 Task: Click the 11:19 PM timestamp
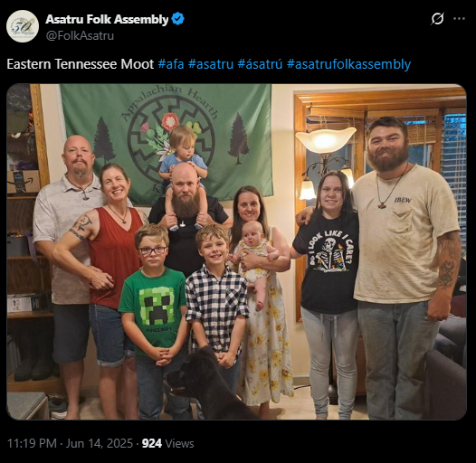[32, 443]
